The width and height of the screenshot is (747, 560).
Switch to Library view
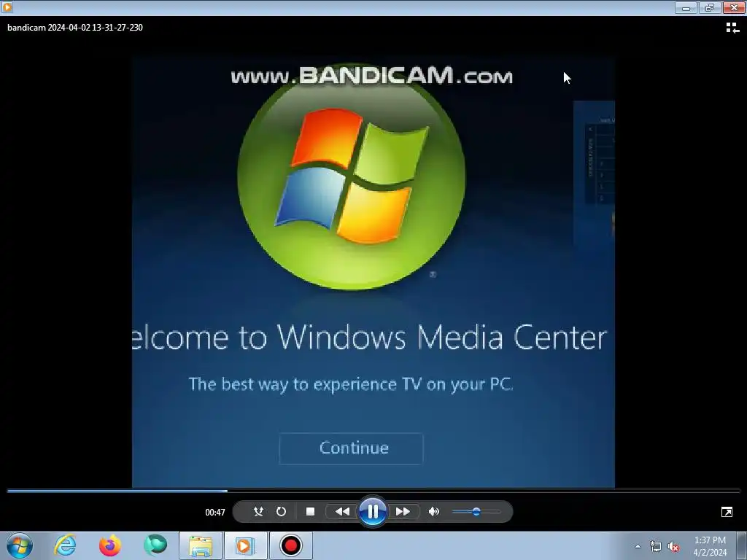[732, 28]
